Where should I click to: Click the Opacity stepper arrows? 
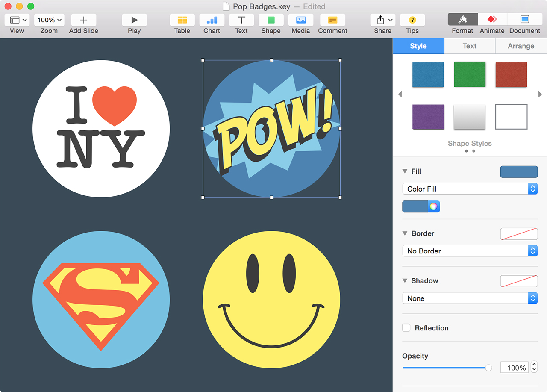click(x=534, y=368)
